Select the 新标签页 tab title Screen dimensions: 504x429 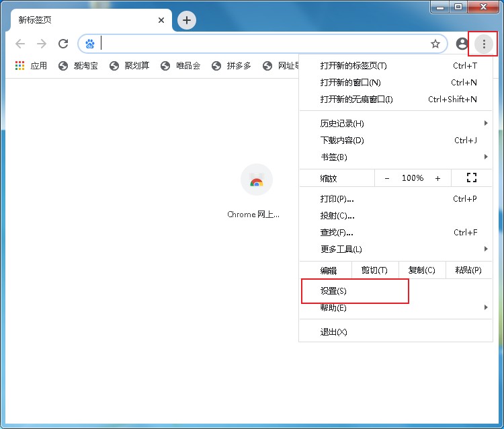(35, 20)
